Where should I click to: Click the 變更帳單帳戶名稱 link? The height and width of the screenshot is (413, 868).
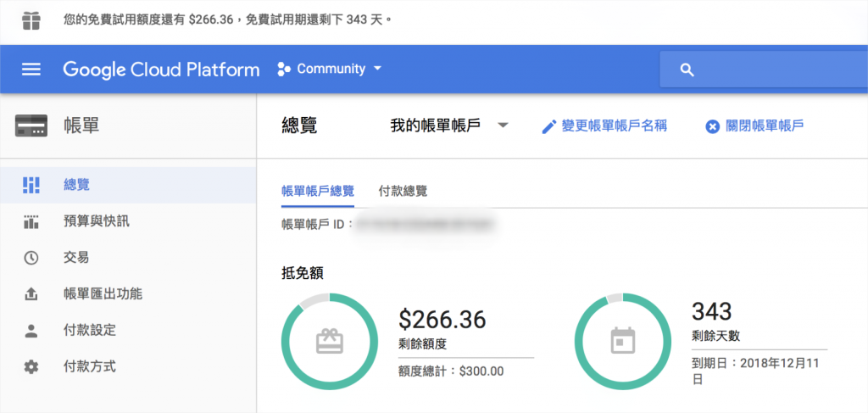(614, 126)
